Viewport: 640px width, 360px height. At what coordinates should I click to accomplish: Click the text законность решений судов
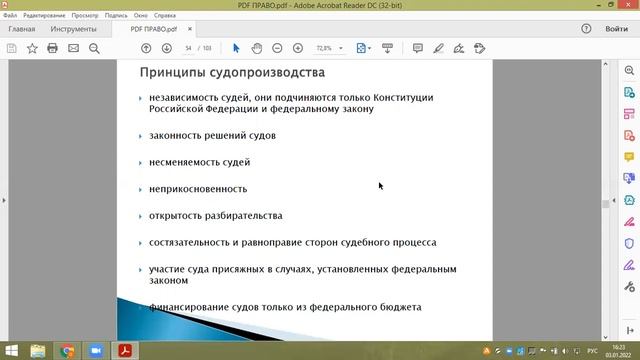pyautogui.click(x=212, y=136)
